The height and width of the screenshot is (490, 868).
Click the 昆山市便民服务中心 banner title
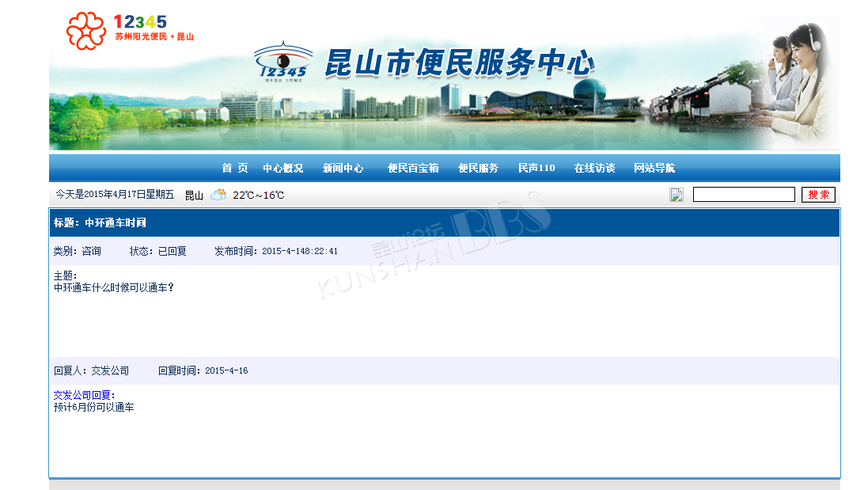pyautogui.click(x=460, y=63)
